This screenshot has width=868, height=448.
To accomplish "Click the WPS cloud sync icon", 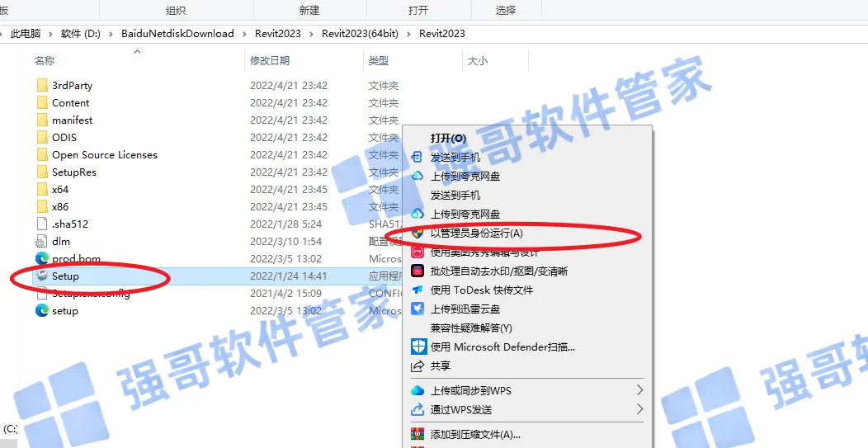I will click(x=417, y=390).
